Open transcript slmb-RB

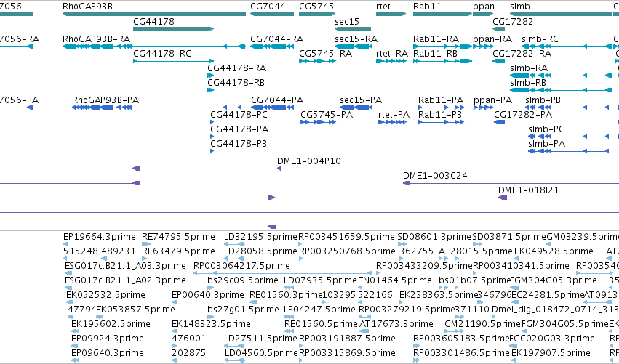point(528,83)
